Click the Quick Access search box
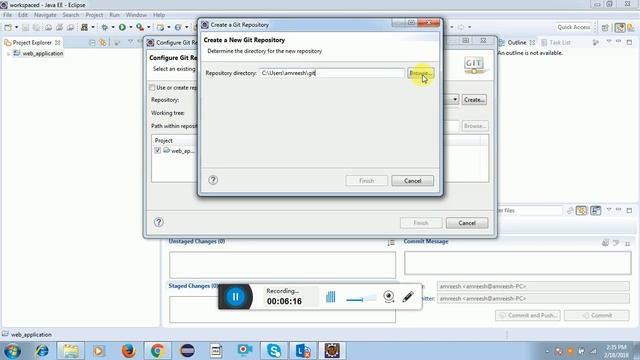This screenshot has width=640, height=360. point(573,27)
